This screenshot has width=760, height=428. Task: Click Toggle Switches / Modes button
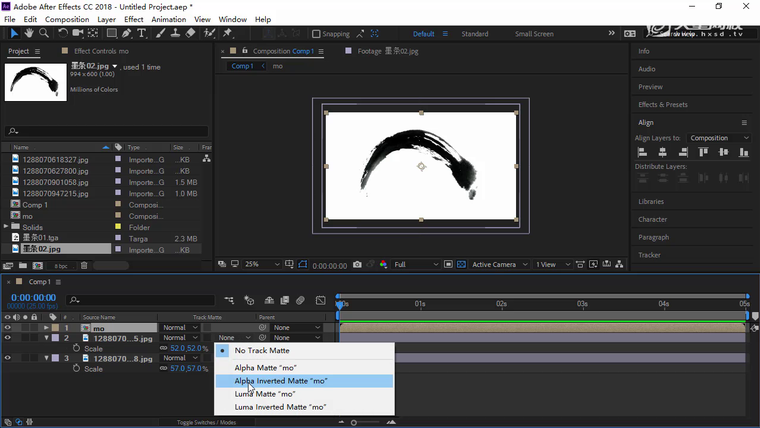click(x=206, y=423)
